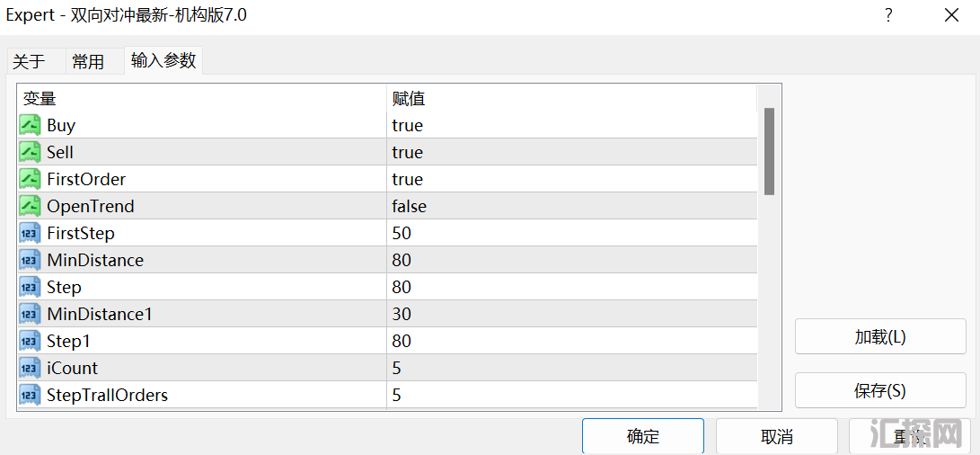Image resolution: width=980 pixels, height=455 pixels.
Task: Select the 输入参数 tab
Action: (x=163, y=60)
